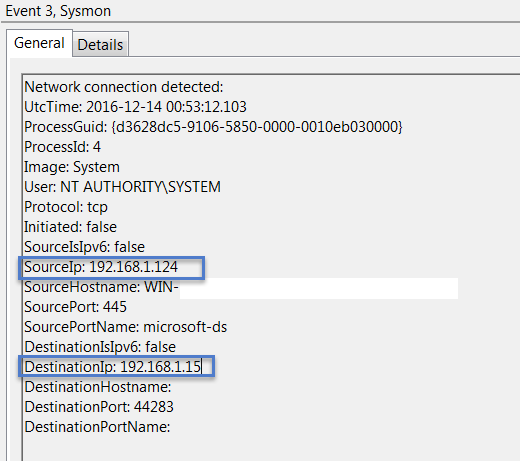Select the General tab
Viewport: 520px width, 461px height.
tap(39, 43)
